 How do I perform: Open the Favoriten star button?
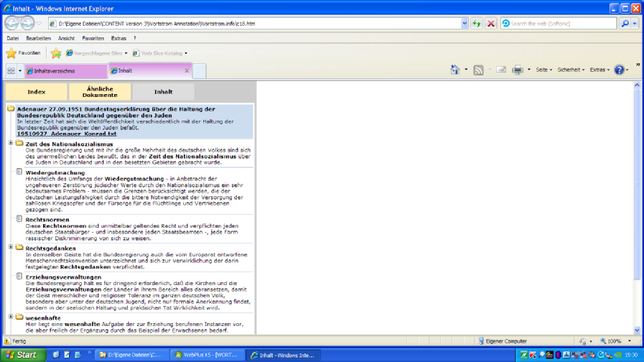pos(24,53)
